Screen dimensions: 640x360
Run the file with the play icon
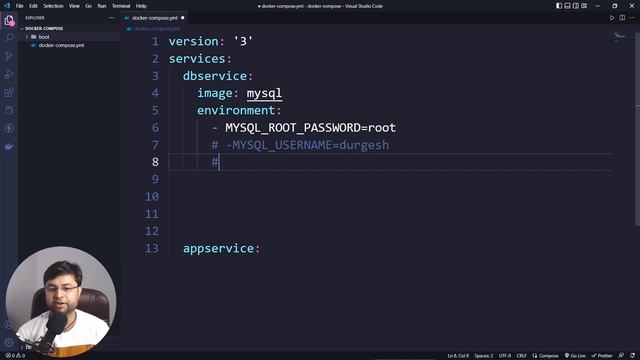[612, 18]
